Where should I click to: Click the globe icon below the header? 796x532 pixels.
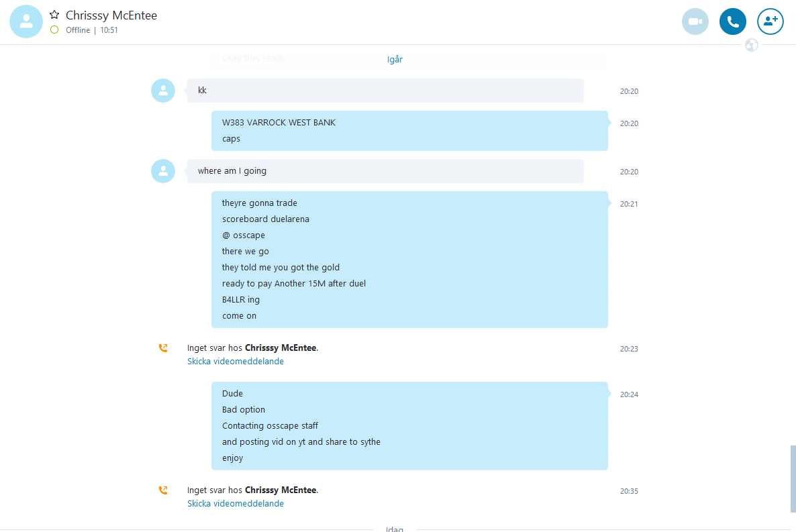pyautogui.click(x=751, y=45)
